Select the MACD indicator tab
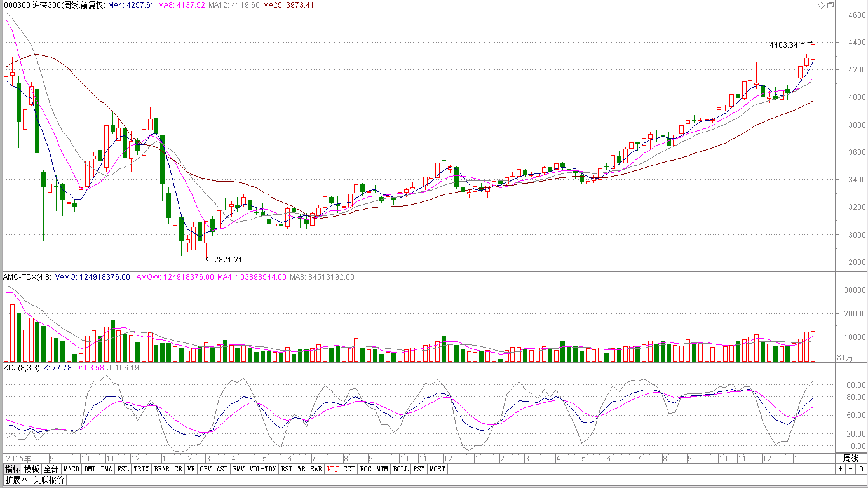This screenshot has height=488, width=868. (72, 469)
